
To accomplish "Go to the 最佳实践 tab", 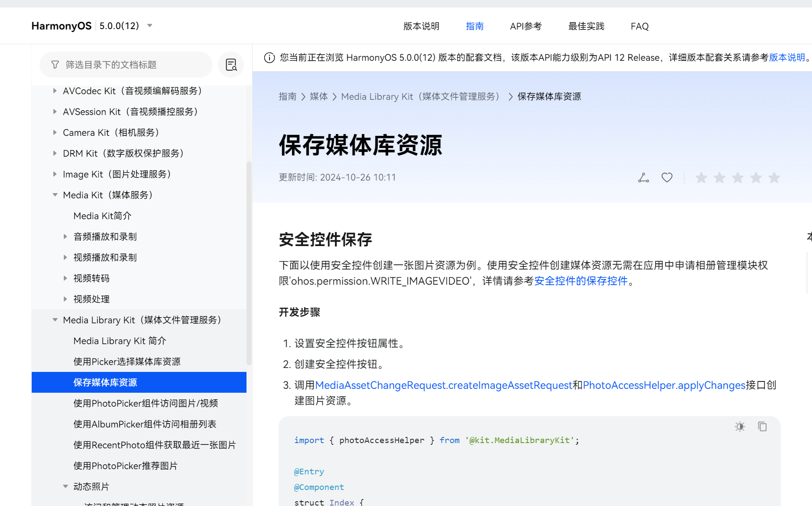I will click(586, 26).
